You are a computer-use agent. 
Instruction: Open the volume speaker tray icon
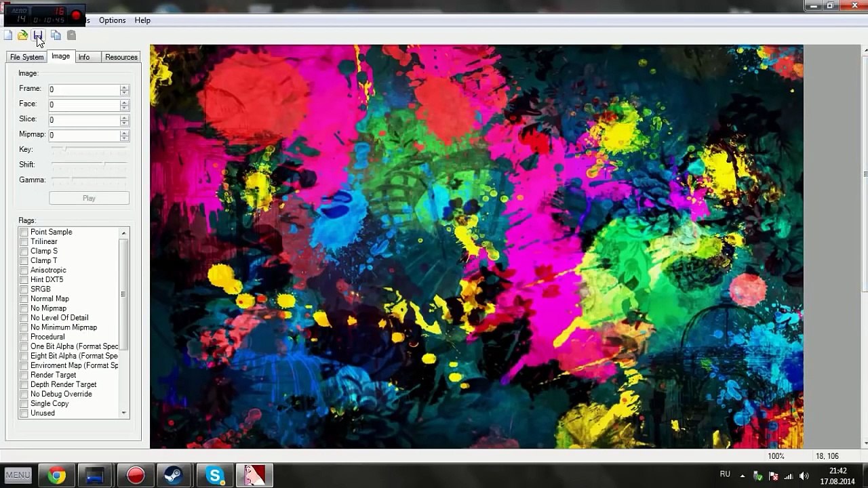[x=804, y=476]
